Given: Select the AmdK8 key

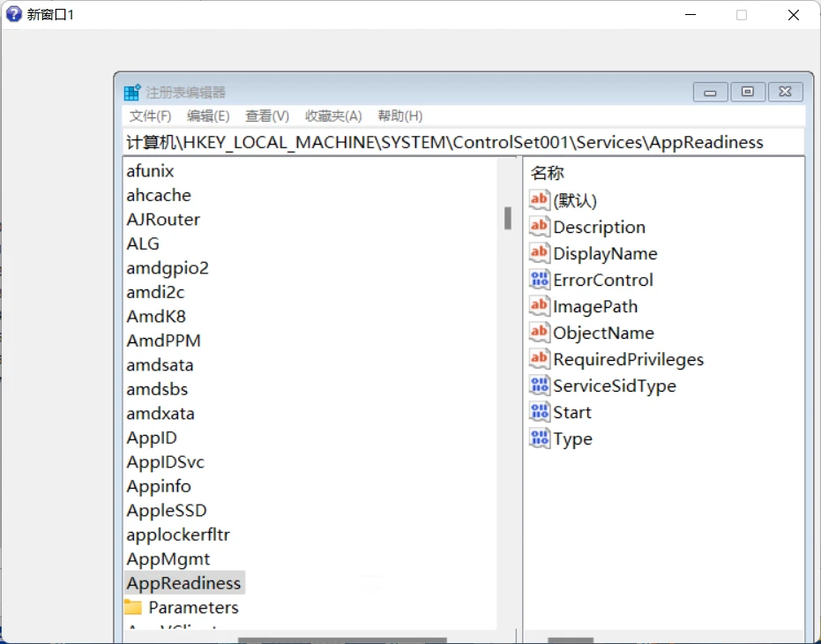Looking at the screenshot, I should [156, 317].
